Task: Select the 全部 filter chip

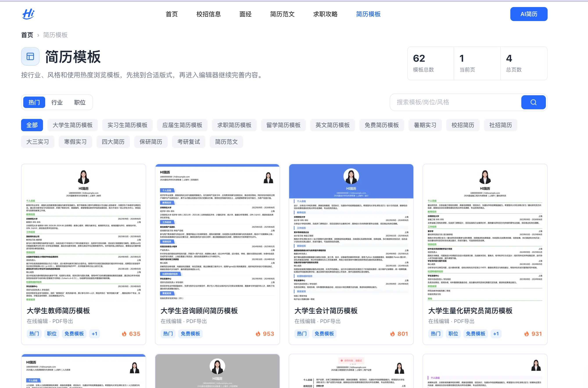Action: [32, 125]
